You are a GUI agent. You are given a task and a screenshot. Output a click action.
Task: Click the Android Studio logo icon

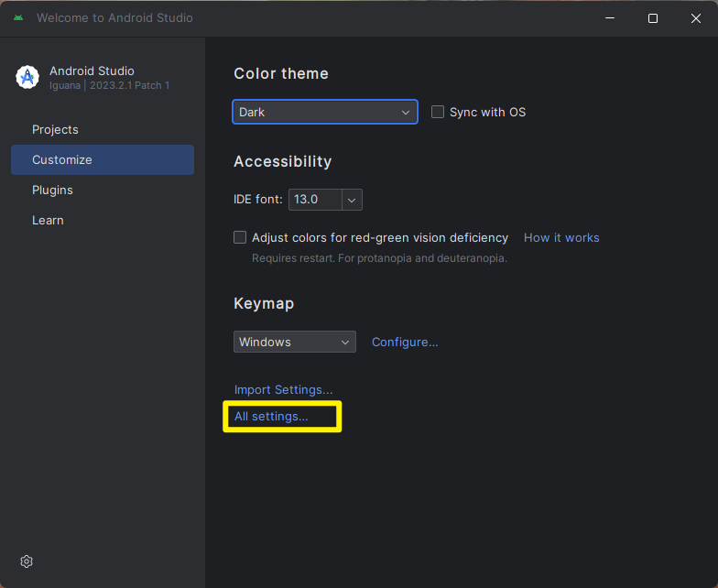click(x=27, y=77)
